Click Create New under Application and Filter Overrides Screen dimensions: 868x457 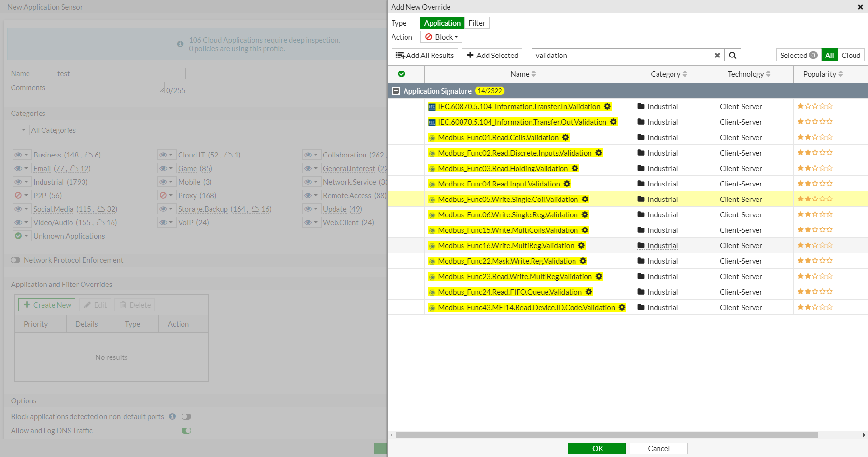(46, 305)
